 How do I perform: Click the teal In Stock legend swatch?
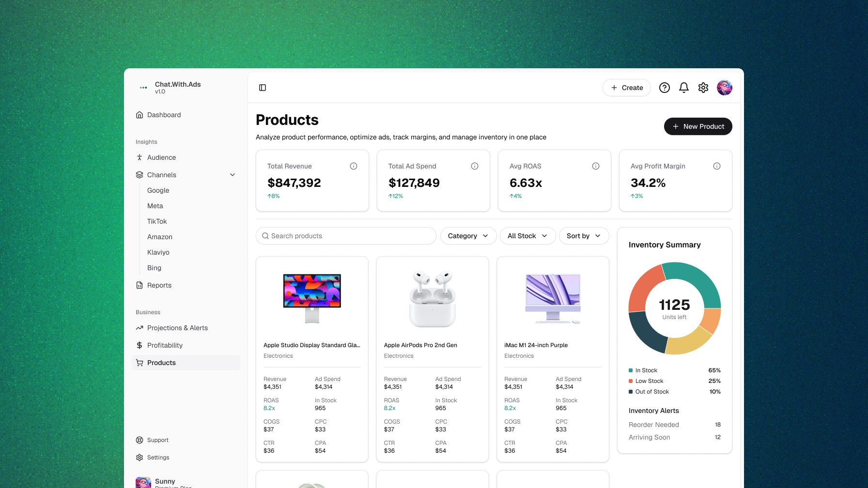coord(631,370)
